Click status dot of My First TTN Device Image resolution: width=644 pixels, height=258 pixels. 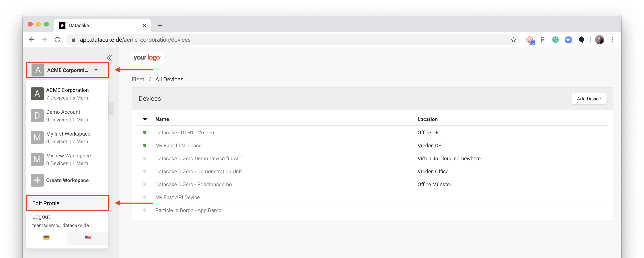(144, 145)
